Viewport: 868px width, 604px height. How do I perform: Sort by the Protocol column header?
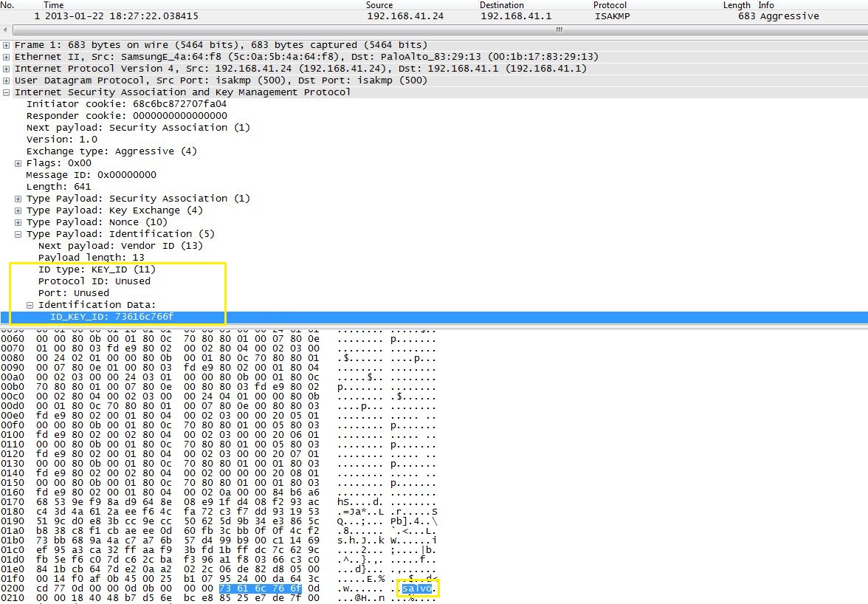610,5
